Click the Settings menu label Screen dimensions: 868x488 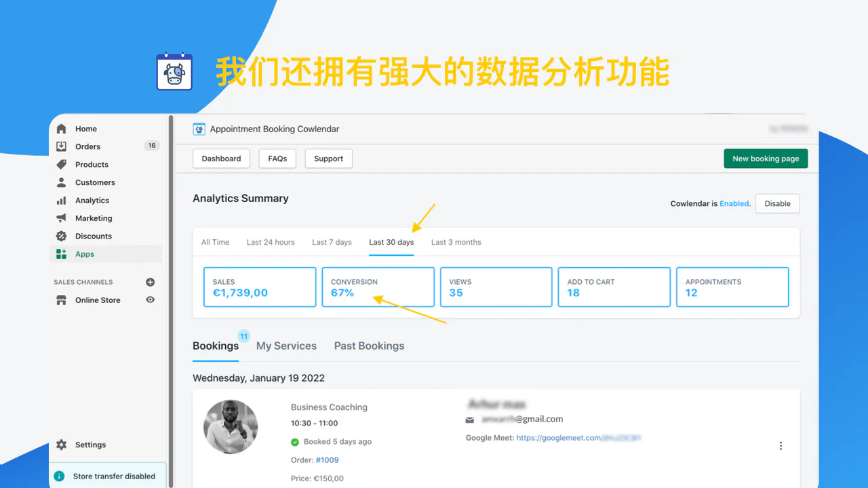tap(91, 445)
